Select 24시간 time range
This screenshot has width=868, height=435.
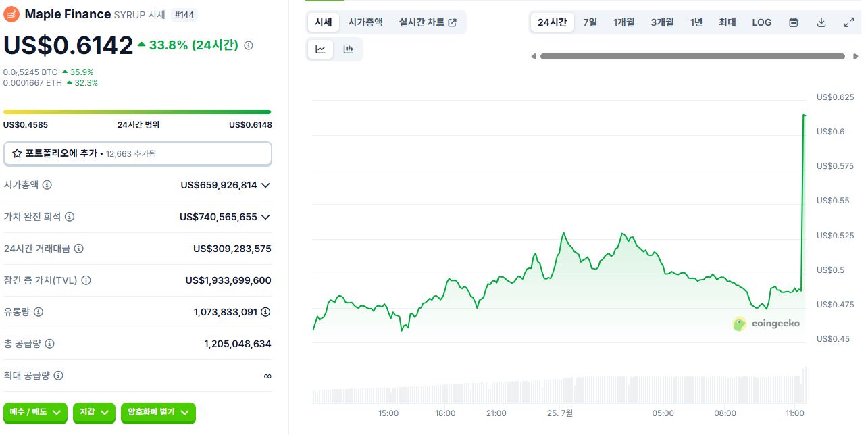tap(553, 22)
